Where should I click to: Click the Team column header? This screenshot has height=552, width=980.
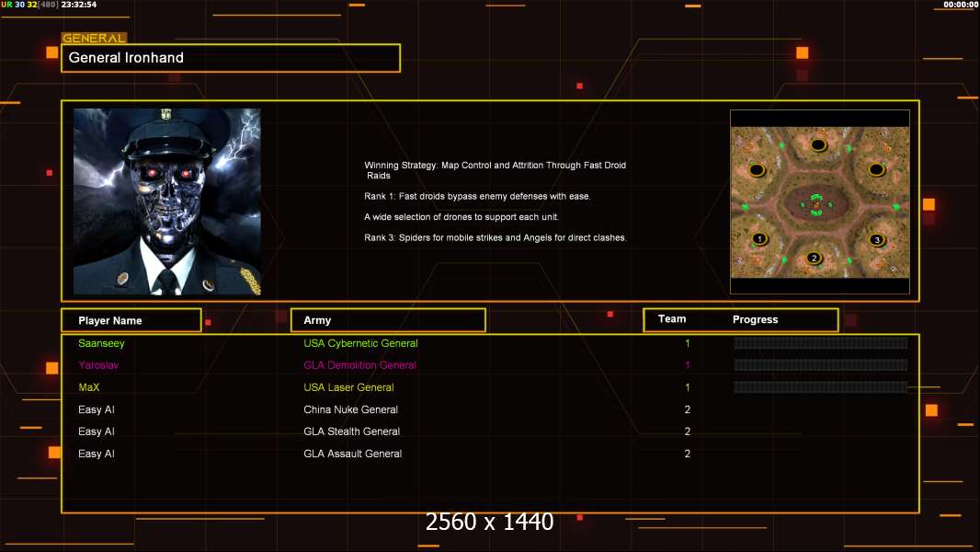tap(672, 319)
